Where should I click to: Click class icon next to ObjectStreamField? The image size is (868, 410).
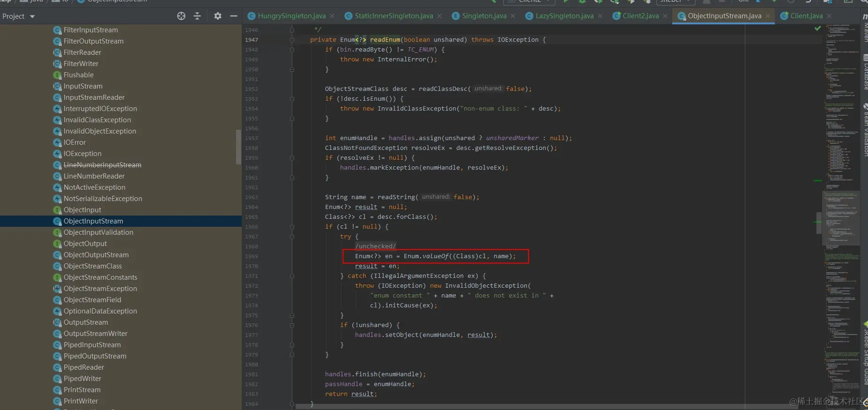[57, 300]
